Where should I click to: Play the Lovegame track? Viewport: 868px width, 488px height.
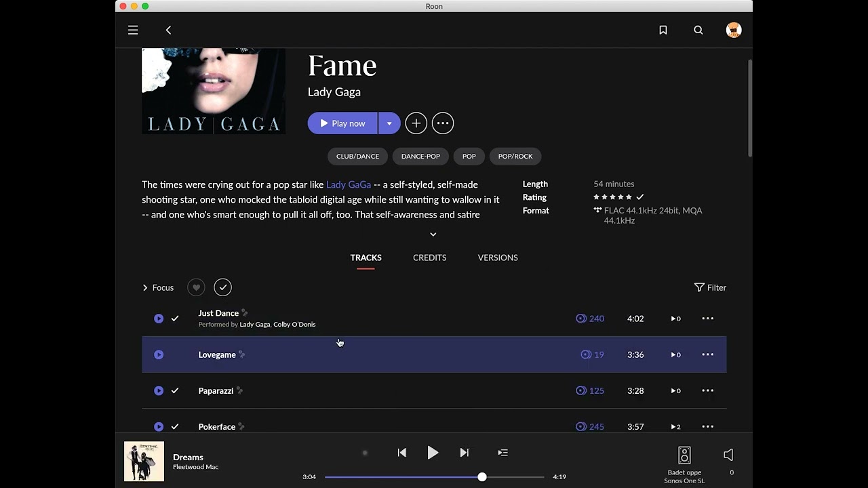pyautogui.click(x=159, y=354)
